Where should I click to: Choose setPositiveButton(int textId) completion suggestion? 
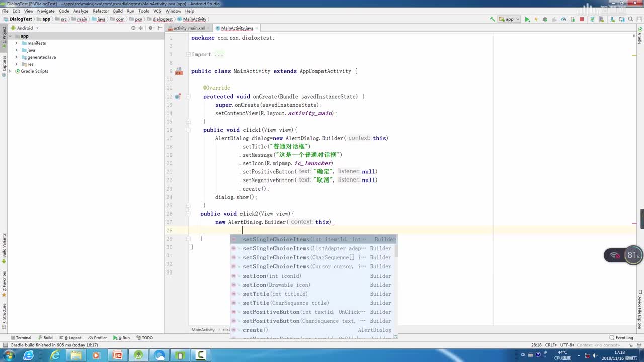[313, 312]
